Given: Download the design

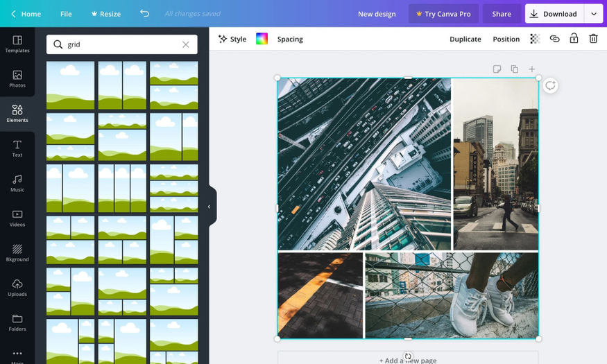Looking at the screenshot, I should (x=554, y=14).
